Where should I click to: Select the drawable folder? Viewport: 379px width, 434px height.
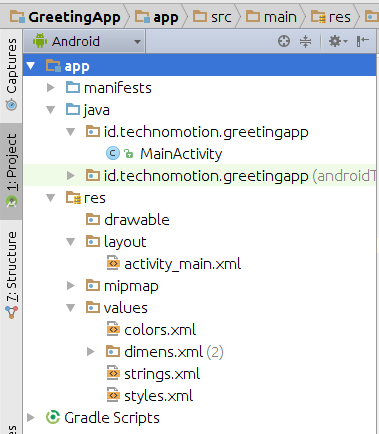coord(137,220)
